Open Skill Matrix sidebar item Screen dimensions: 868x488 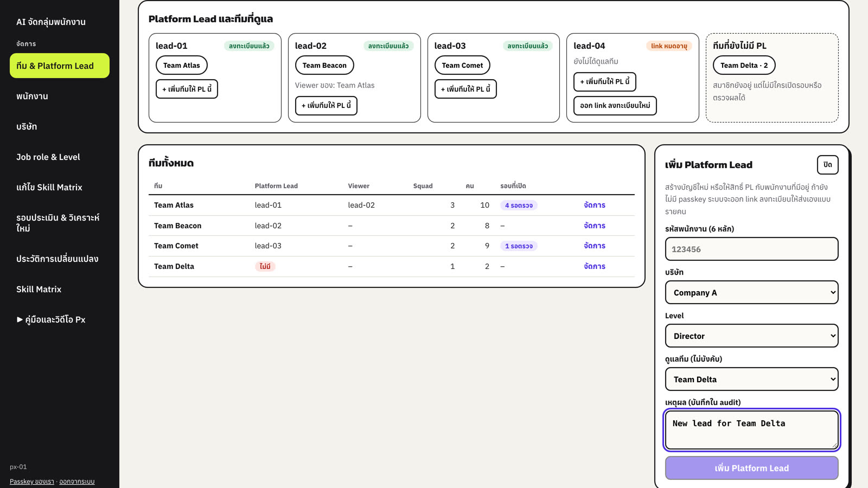[60, 289]
